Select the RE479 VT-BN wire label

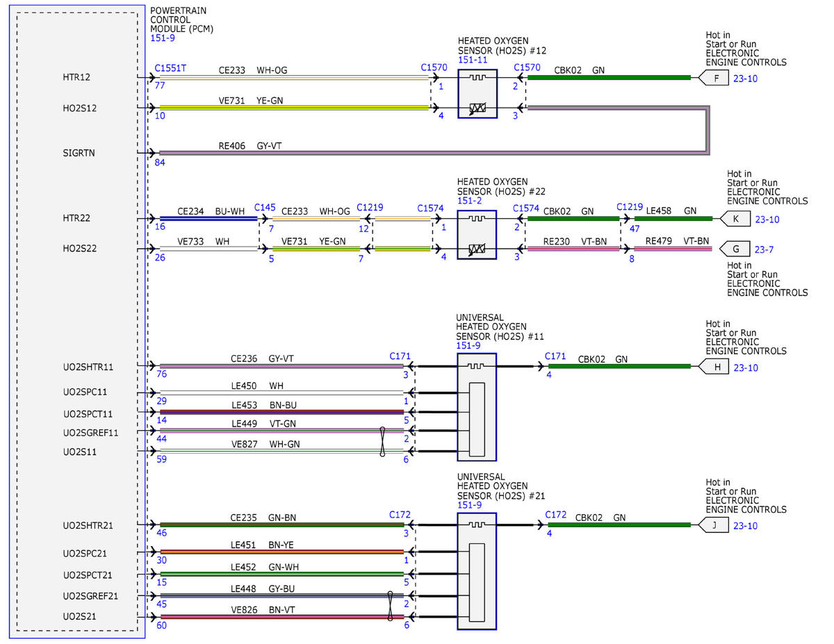click(678, 241)
